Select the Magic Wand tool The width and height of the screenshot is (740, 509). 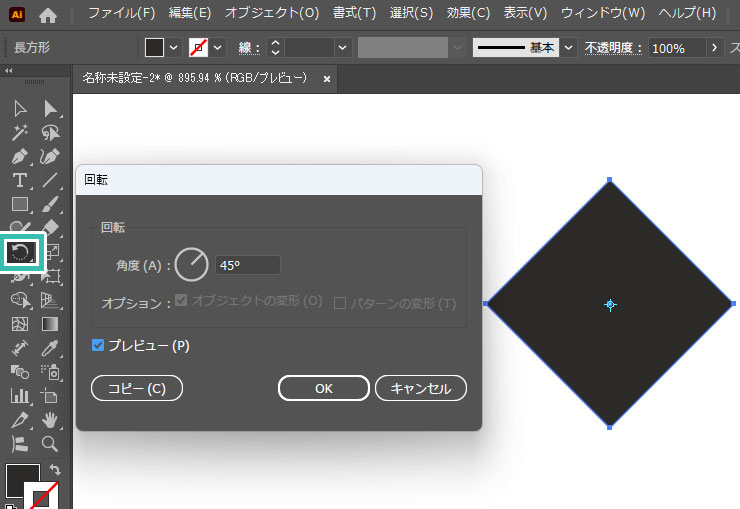point(20,132)
